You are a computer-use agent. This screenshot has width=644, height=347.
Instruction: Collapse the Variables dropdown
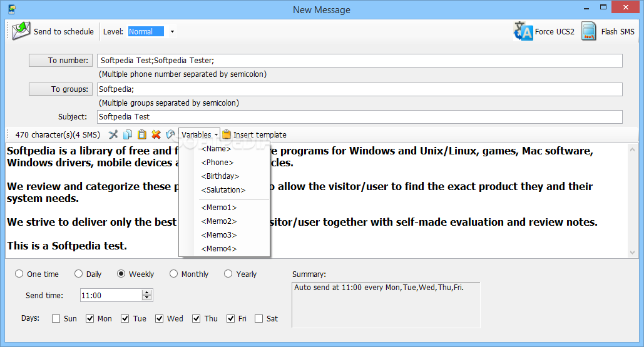[x=200, y=134]
